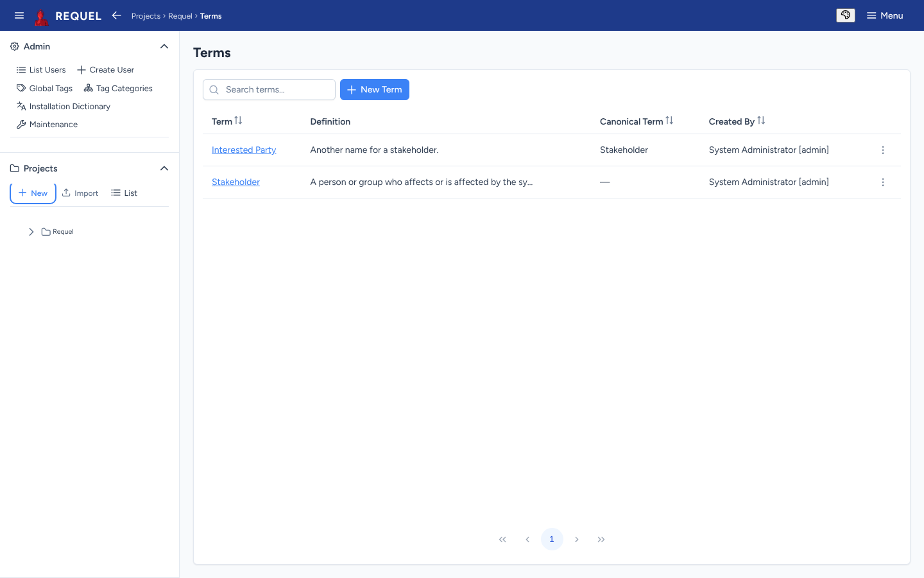Image resolution: width=924 pixels, height=578 pixels.
Task: Open the projects List
Action: [x=124, y=193]
